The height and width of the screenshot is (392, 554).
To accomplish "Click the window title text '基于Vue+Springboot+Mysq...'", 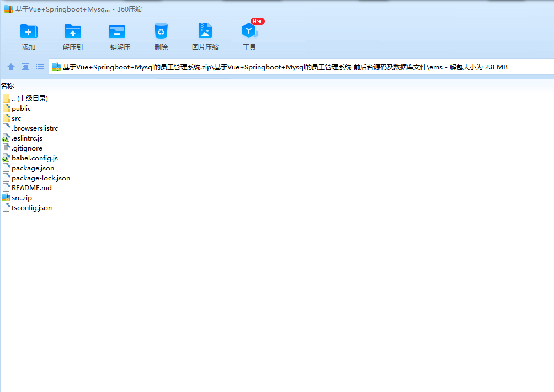I will coord(62,9).
